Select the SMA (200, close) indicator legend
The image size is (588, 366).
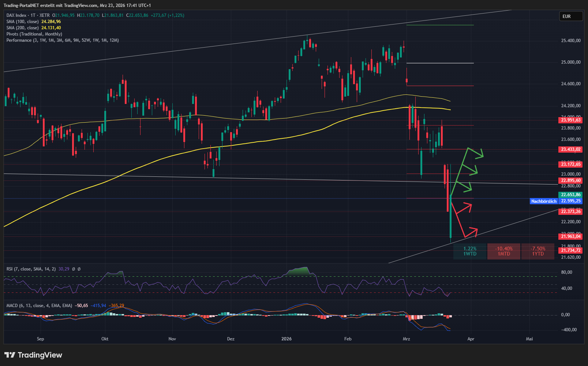(22, 28)
